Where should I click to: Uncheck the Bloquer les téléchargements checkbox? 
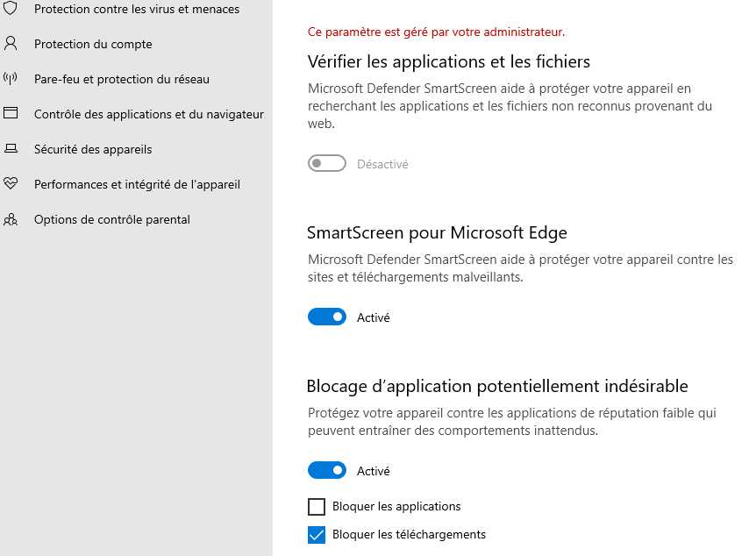coord(317,535)
